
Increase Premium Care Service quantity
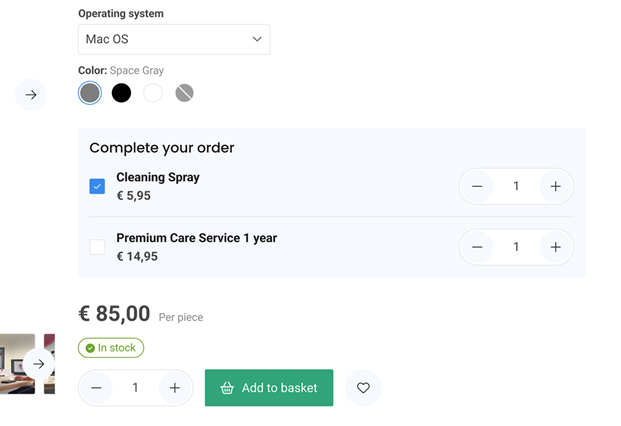coord(555,247)
